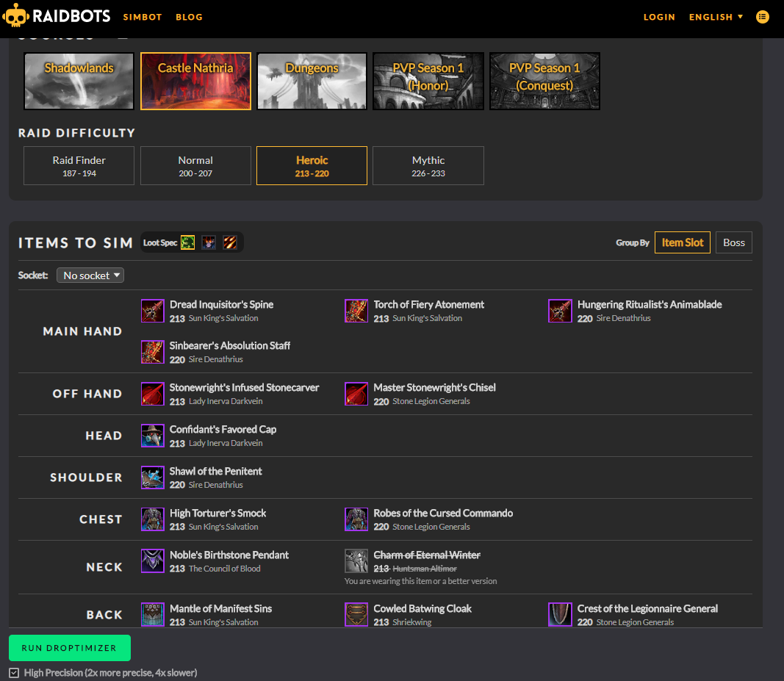Open the English language dropdown
This screenshot has height=681, width=784.
point(716,17)
